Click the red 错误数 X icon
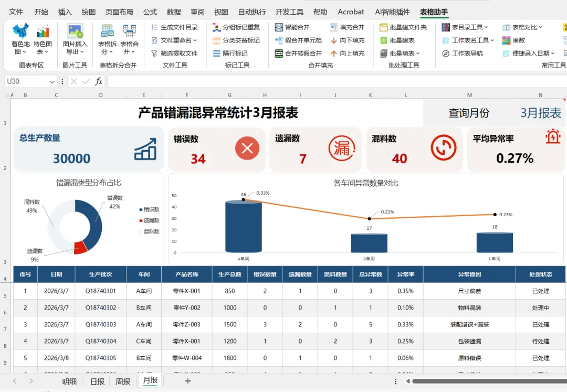Screen dimensions: 567x392 point(247,148)
